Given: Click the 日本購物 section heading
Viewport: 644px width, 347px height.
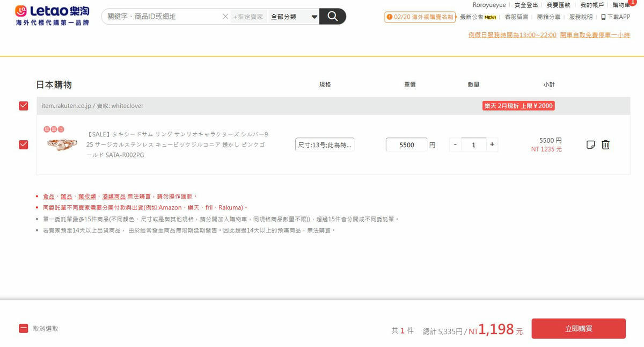Looking at the screenshot, I should pyautogui.click(x=54, y=85).
